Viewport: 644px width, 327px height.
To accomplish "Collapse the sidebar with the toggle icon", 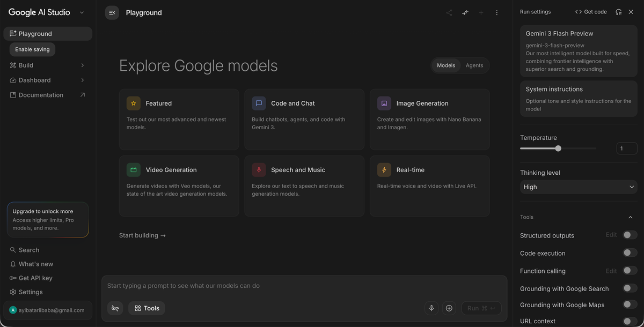I will coord(112,13).
